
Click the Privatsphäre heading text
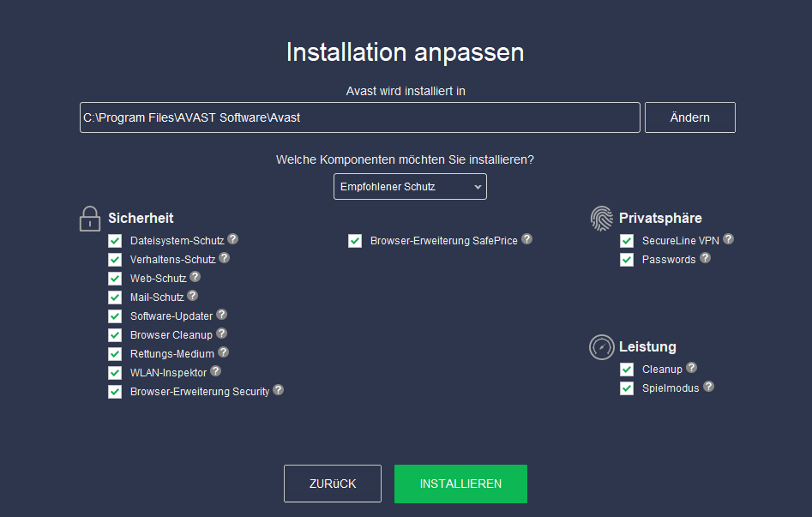tap(660, 218)
